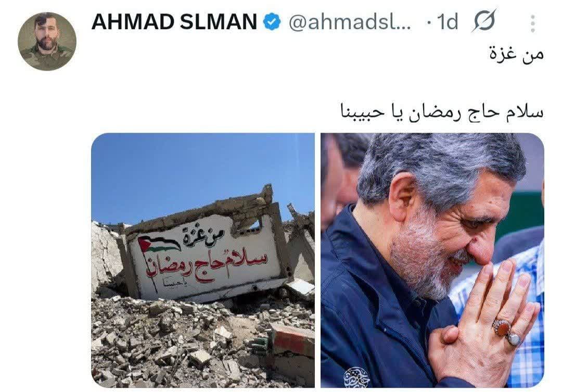Click the "سلام حاج رمضان يا حبيبنا" tweet text
Viewport: 562px width, 392px height.
click(442, 111)
